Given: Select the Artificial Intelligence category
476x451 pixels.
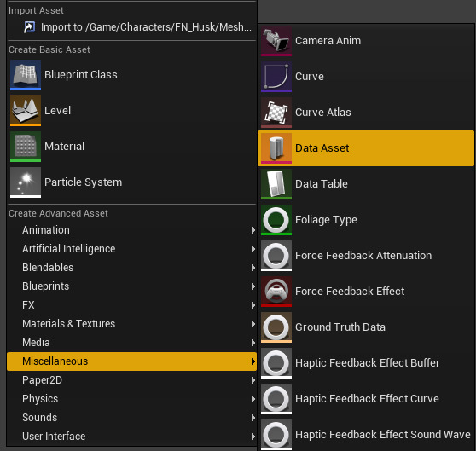Looking at the screenshot, I should 131,249.
